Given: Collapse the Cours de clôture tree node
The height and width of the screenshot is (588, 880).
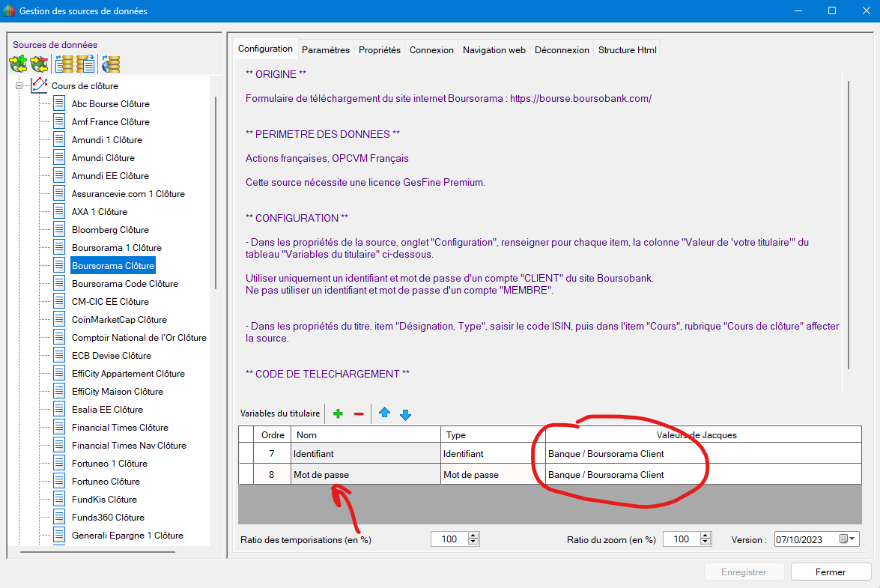Looking at the screenshot, I should coord(18,86).
